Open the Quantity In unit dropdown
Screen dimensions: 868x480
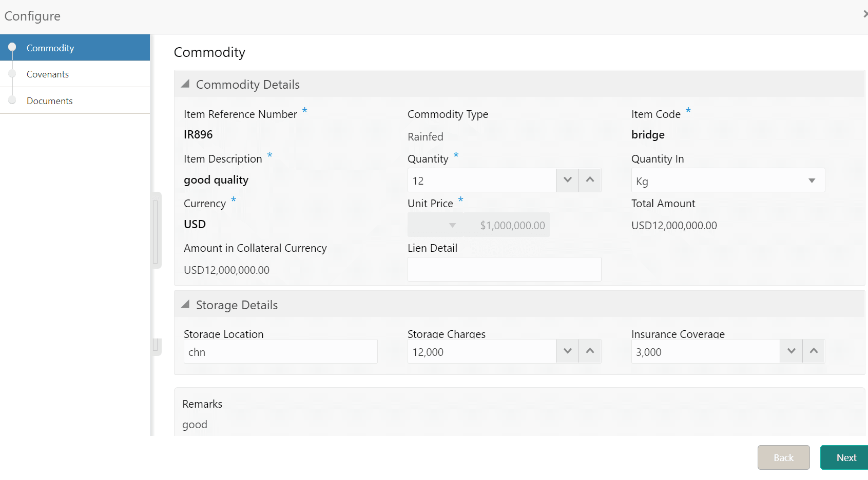pyautogui.click(x=811, y=181)
